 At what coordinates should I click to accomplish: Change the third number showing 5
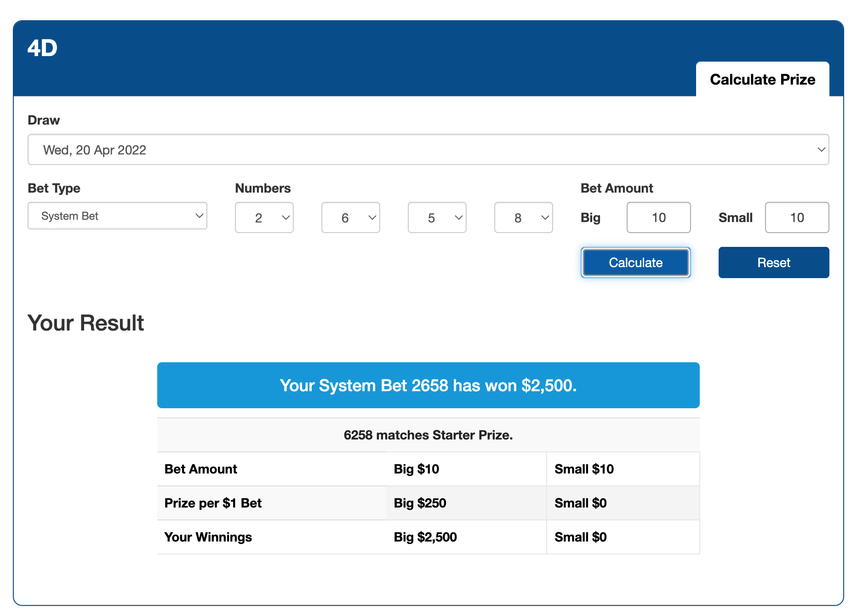coord(437,218)
